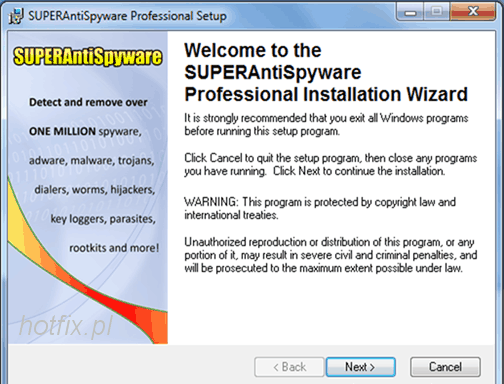The height and width of the screenshot is (384, 504).
Task: Click the disabled Back button
Action: pos(289,367)
